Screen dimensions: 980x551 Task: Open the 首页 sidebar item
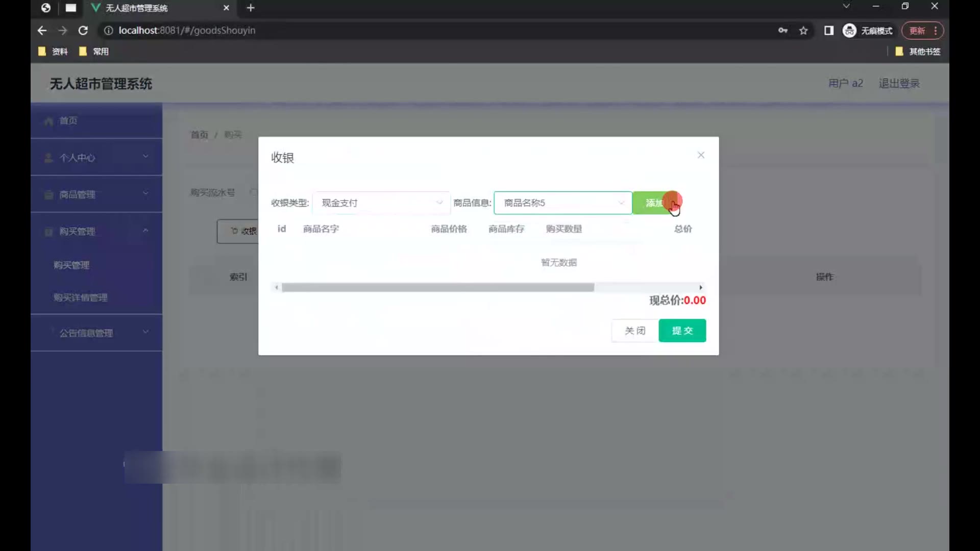coord(68,121)
